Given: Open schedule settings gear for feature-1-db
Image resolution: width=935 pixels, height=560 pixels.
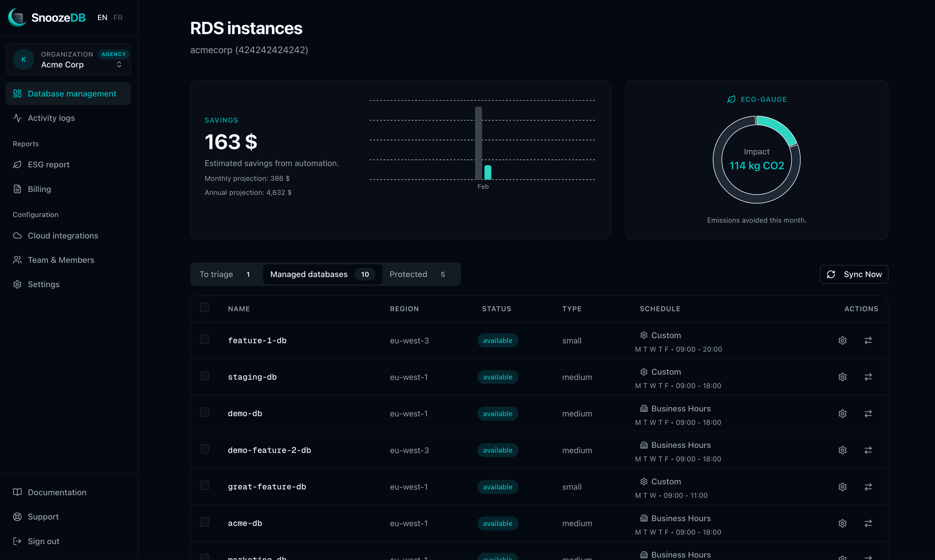Looking at the screenshot, I should [842, 340].
